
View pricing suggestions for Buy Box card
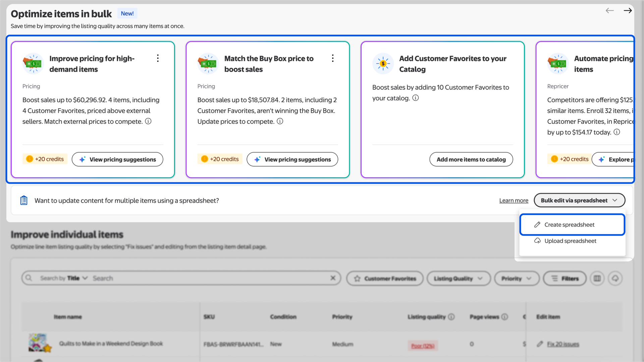(x=292, y=160)
